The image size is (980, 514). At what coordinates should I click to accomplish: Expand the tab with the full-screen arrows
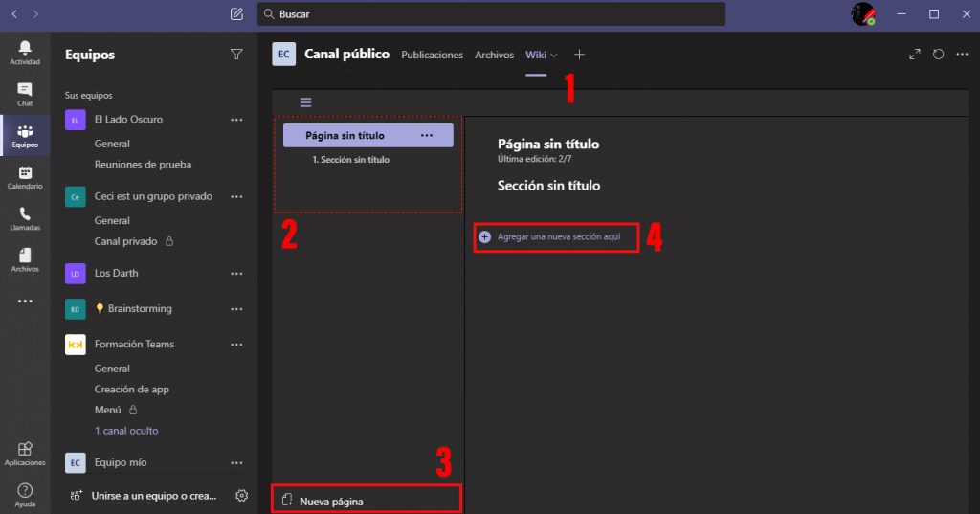(x=914, y=55)
